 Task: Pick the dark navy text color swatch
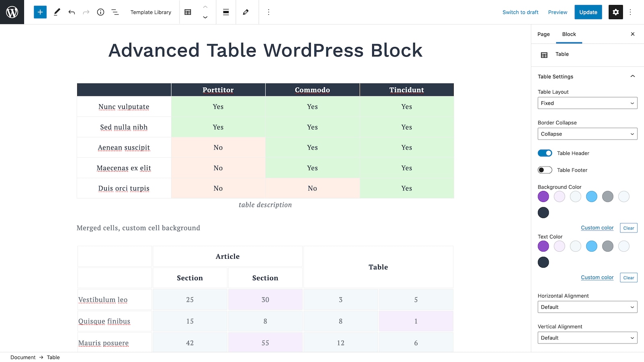543,262
